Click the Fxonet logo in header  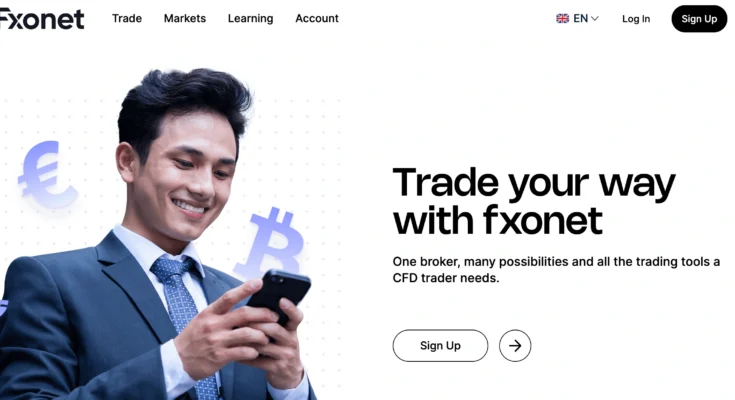pyautogui.click(x=42, y=19)
